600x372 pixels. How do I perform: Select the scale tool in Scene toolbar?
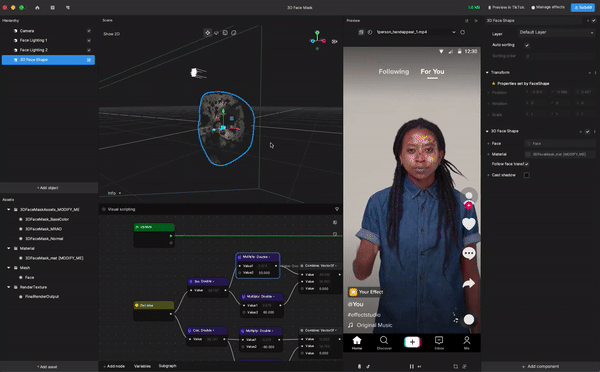pos(225,33)
